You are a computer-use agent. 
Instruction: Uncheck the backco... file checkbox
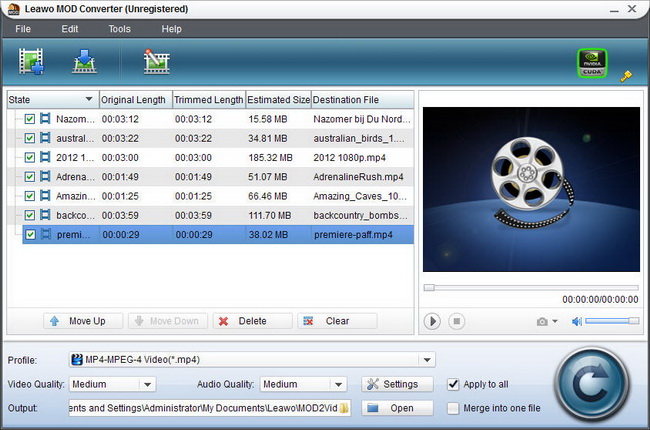[29, 215]
